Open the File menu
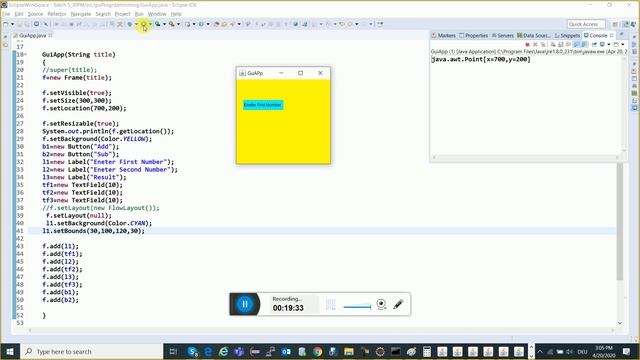The image size is (640, 360). tap(6, 14)
